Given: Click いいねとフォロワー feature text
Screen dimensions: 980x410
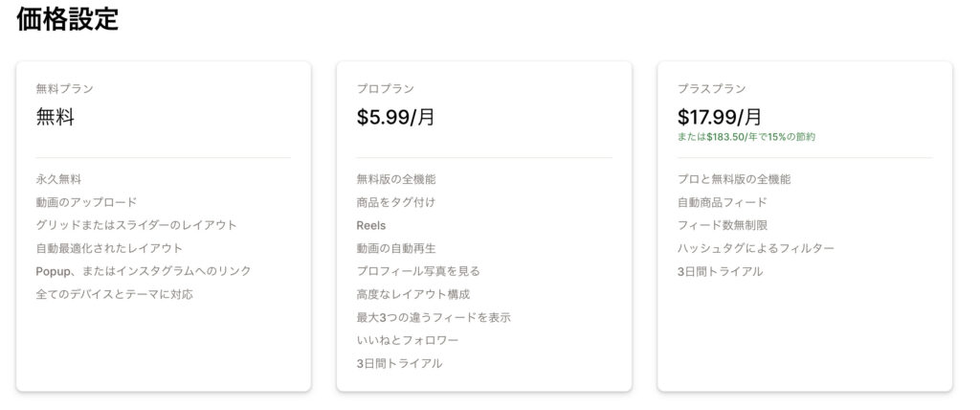Looking at the screenshot, I should (408, 340).
